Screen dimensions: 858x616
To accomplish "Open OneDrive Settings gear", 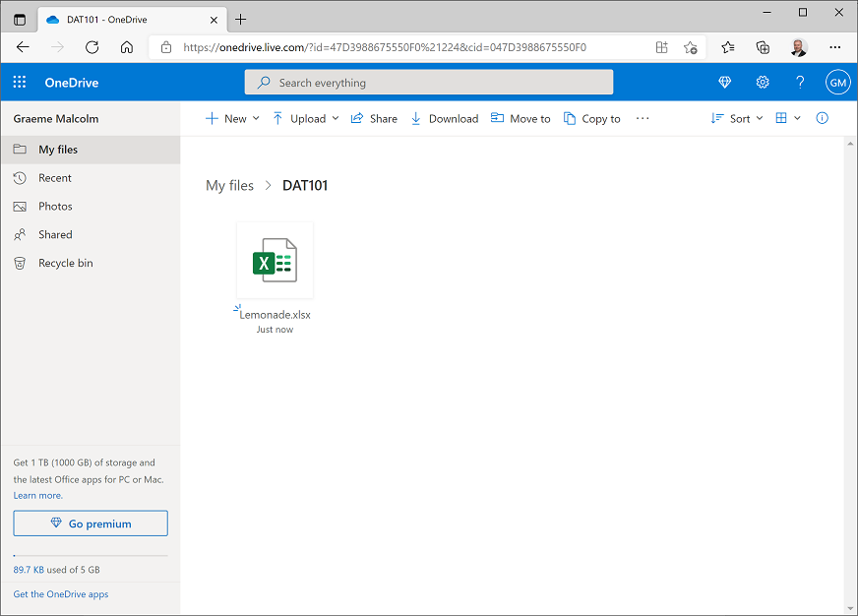I will (x=763, y=83).
